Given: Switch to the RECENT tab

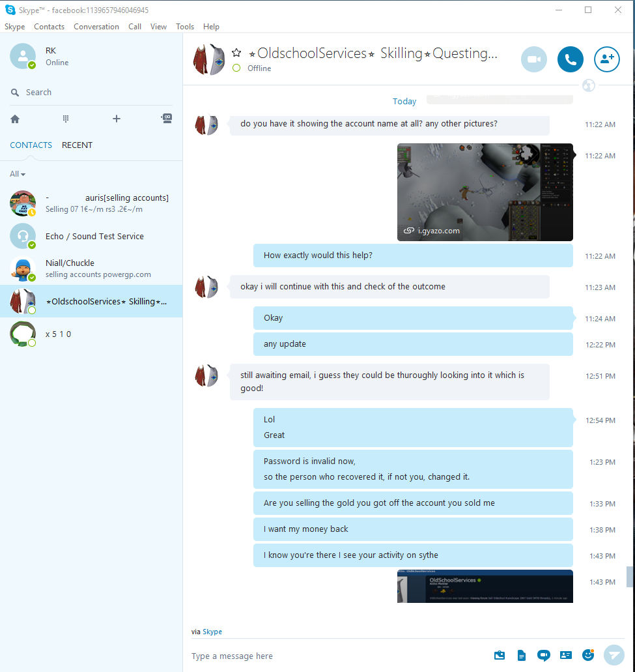Looking at the screenshot, I should (77, 145).
